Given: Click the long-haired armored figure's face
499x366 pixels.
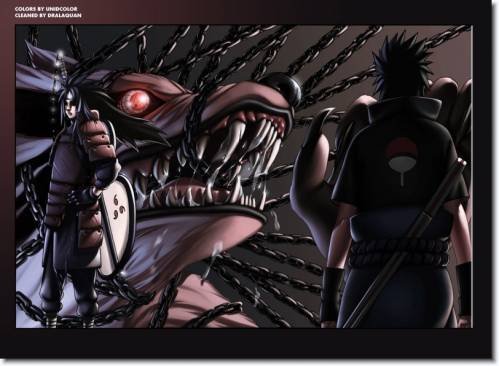Looking at the screenshot, I should [71, 112].
